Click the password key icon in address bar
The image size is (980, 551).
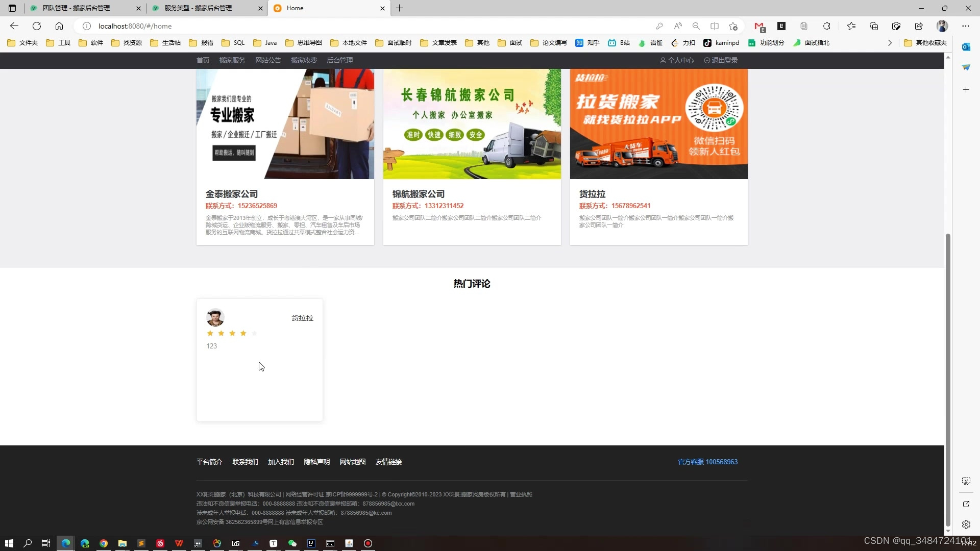[x=659, y=26]
